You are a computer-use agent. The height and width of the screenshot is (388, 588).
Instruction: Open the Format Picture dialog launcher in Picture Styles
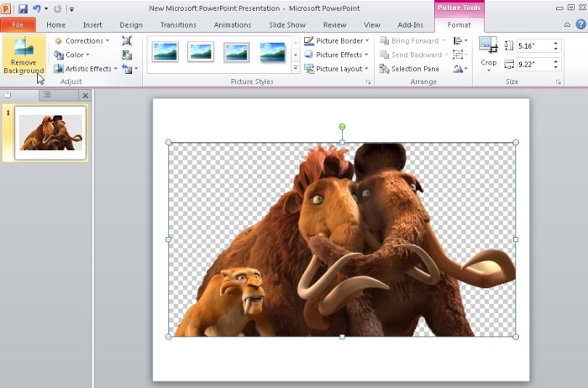368,81
